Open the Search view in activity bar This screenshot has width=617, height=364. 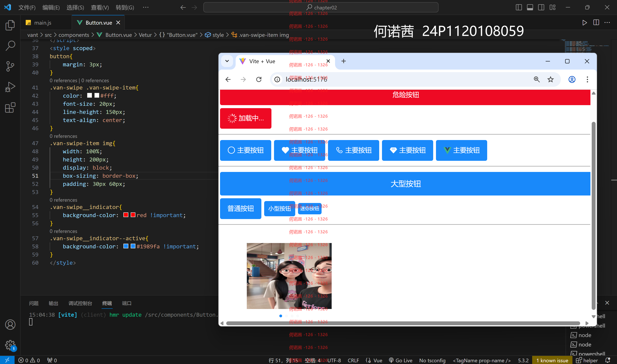[10, 46]
